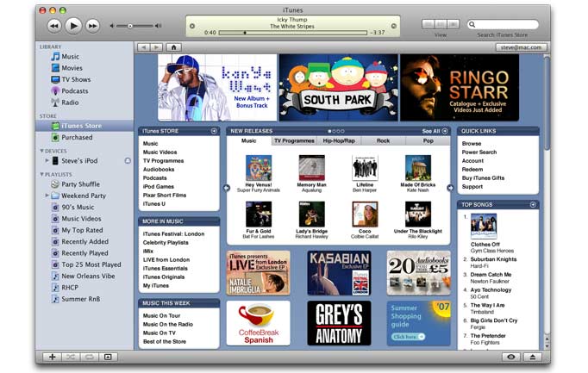The height and width of the screenshot is (373, 588).
Task: Eject Steve's iPod
Action: click(x=128, y=161)
